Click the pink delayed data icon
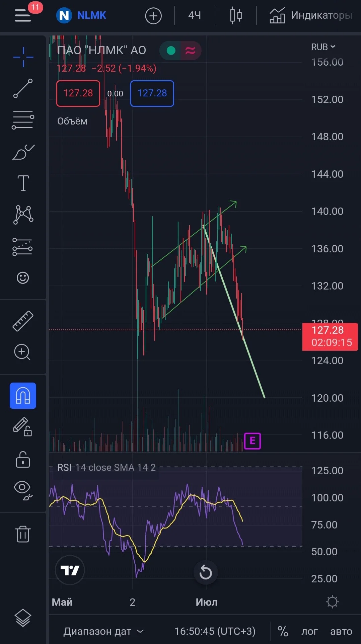Screen dimensions: 361x644 tap(190, 51)
